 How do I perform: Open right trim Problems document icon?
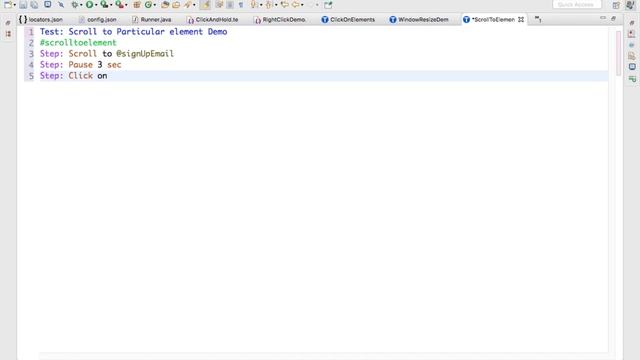(x=632, y=56)
